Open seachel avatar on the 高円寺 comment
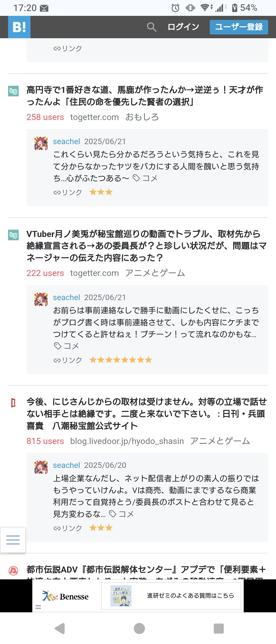The image size is (276, 644). pyautogui.click(x=41, y=143)
